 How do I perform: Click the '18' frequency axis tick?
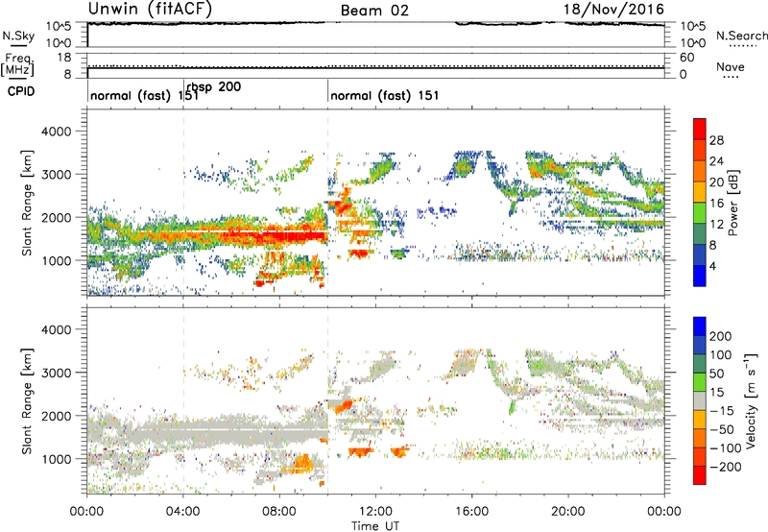(x=64, y=58)
